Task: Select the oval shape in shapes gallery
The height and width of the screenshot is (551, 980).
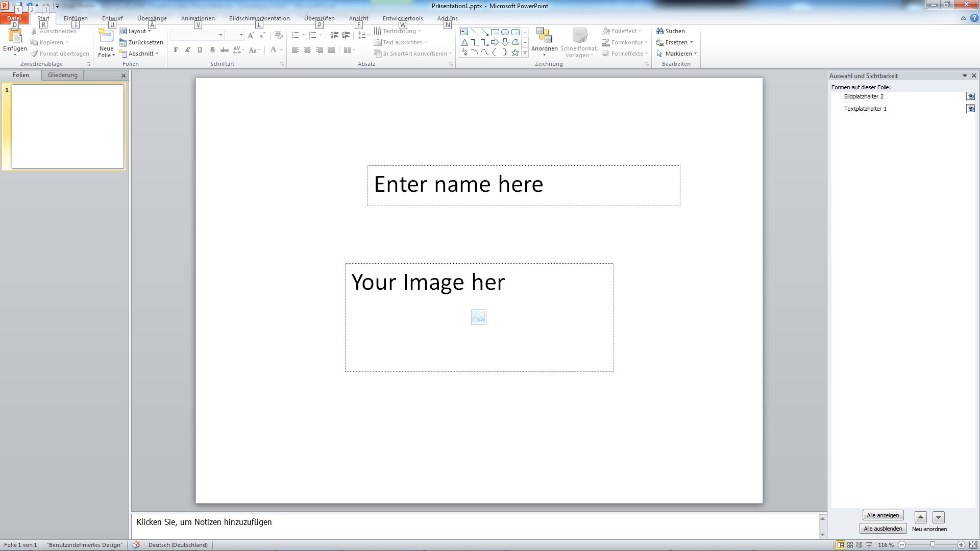Action: (x=505, y=32)
